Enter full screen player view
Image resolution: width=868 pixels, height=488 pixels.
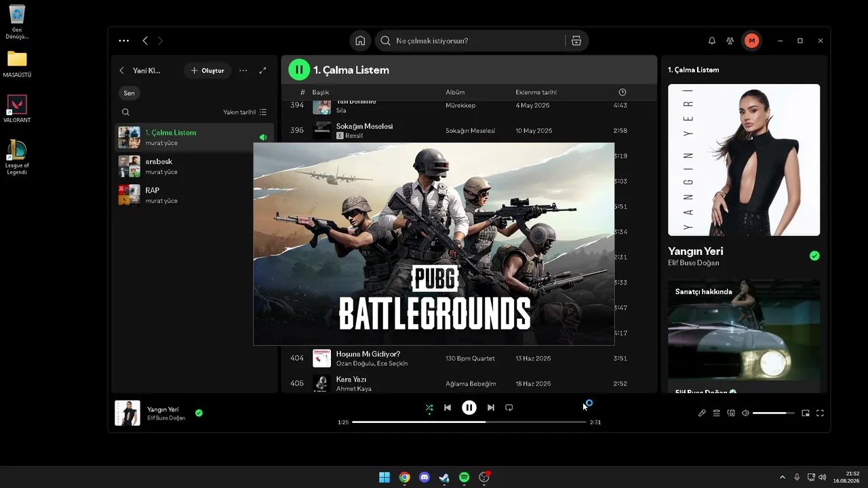[820, 413]
